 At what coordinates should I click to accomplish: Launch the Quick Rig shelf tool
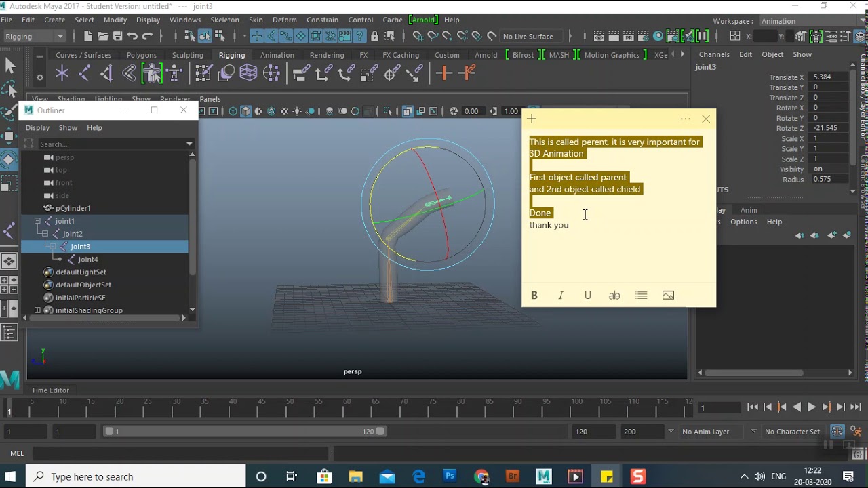(x=151, y=73)
